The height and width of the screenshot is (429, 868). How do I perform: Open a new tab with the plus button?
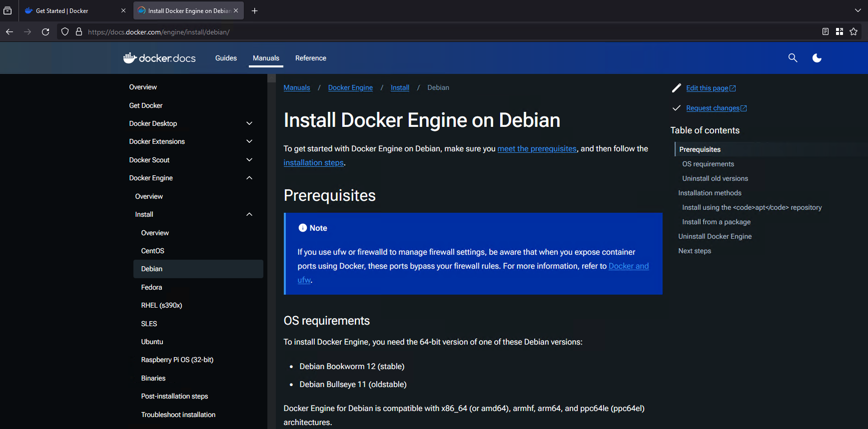coord(254,10)
